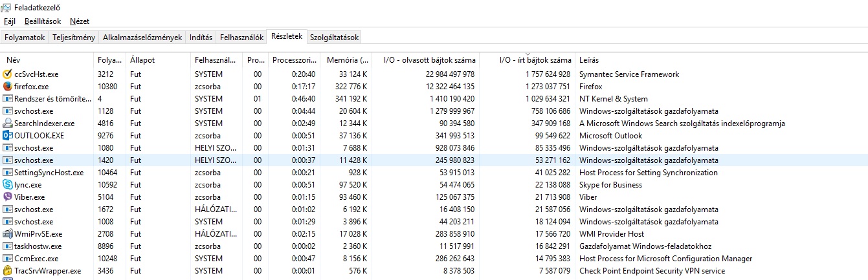Click Check Point Endpoint Security VPN service
Screen dimensions: 868x280
pyautogui.click(x=652, y=271)
